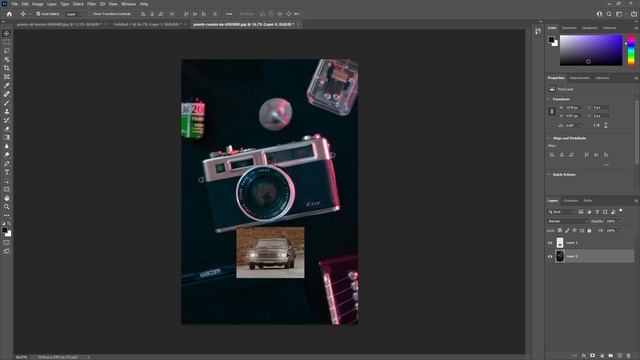Toggle lock position icon
The image size is (640, 360).
pos(574,231)
